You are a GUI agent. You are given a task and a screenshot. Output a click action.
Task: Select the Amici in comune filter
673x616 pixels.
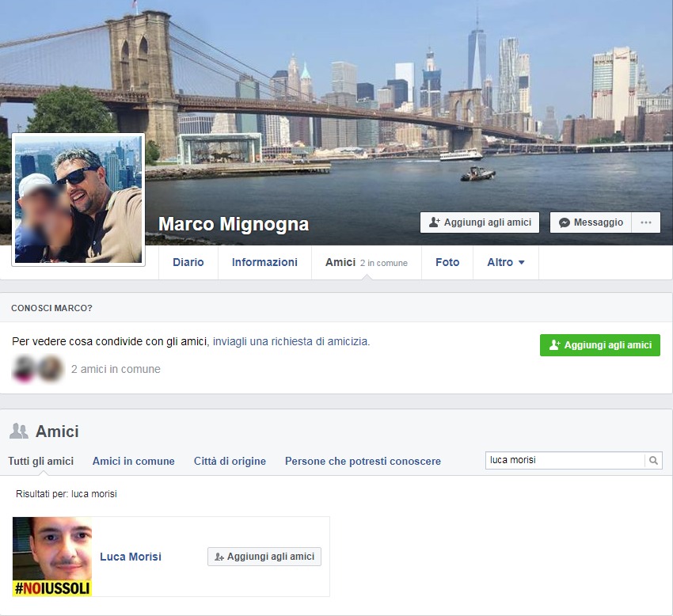tap(134, 461)
